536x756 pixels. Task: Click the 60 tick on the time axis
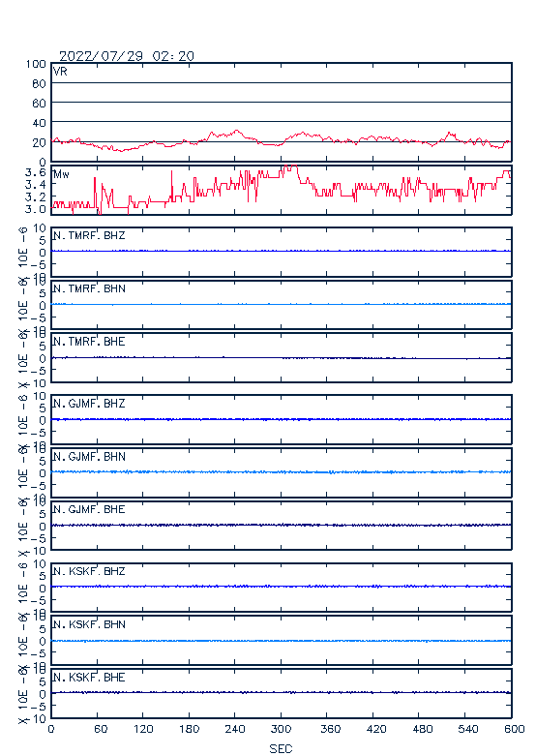(101, 729)
